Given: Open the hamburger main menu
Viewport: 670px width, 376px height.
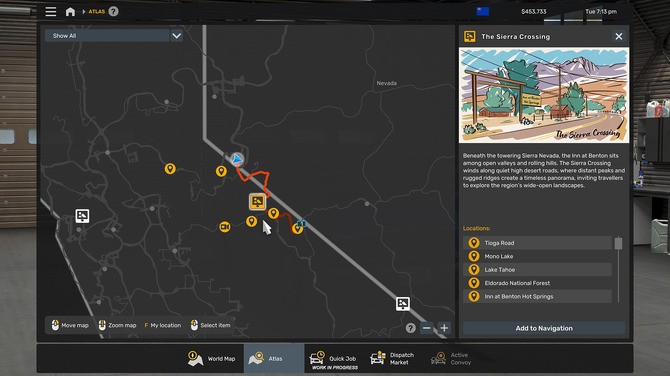Looking at the screenshot, I should [51, 12].
